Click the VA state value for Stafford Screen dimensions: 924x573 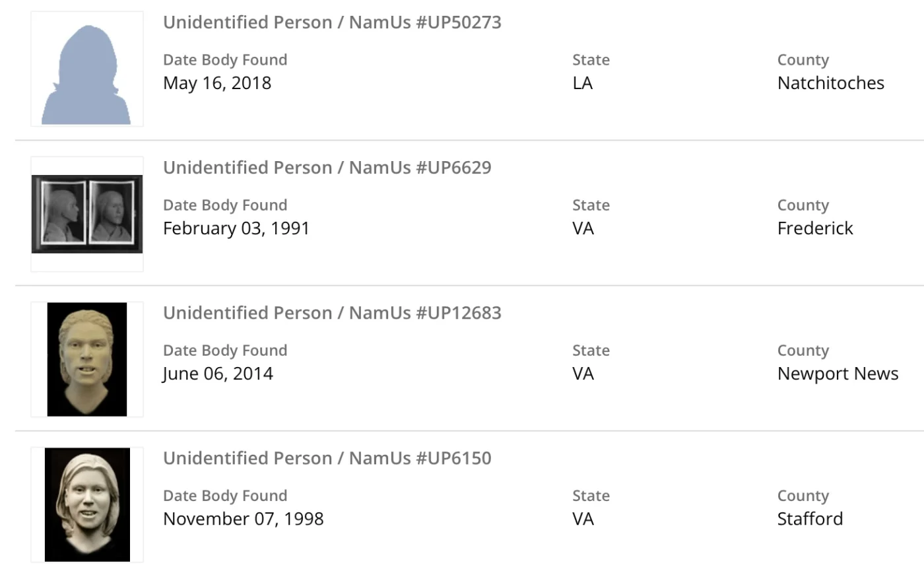[583, 519]
